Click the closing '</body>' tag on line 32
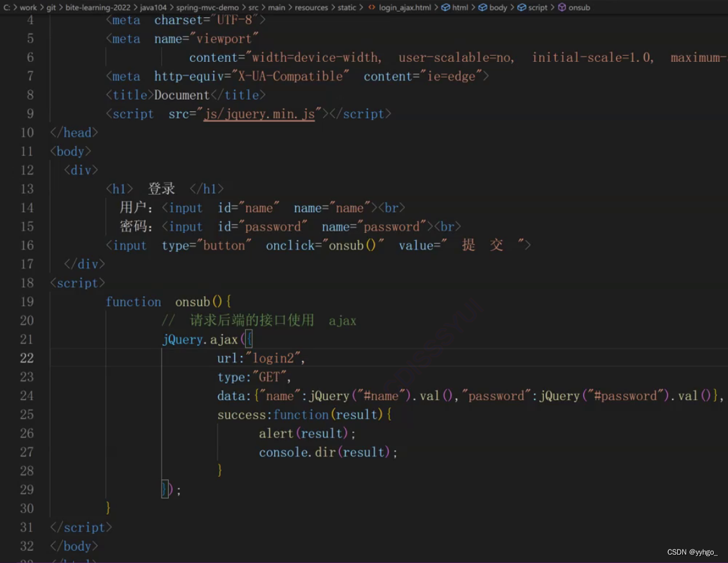 coord(74,546)
